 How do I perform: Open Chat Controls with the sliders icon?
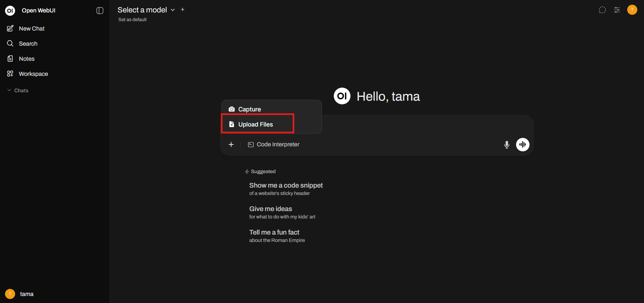pos(617,10)
